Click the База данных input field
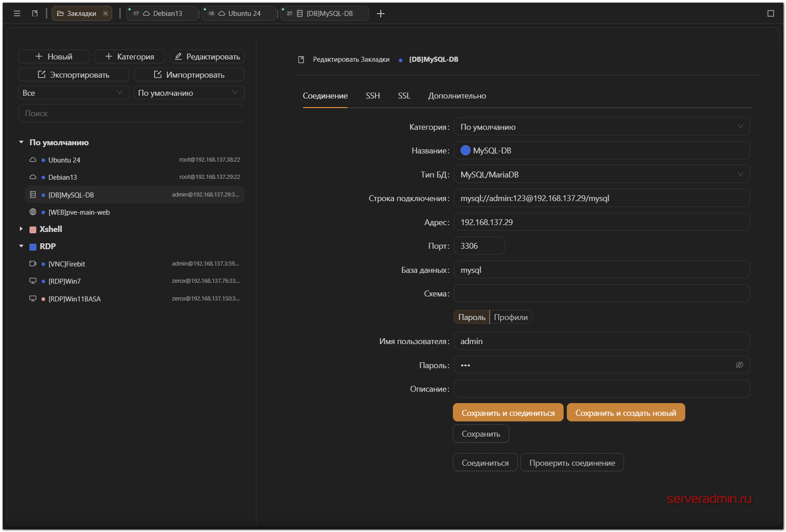Viewport: 786px width, 532px height. pyautogui.click(x=602, y=270)
